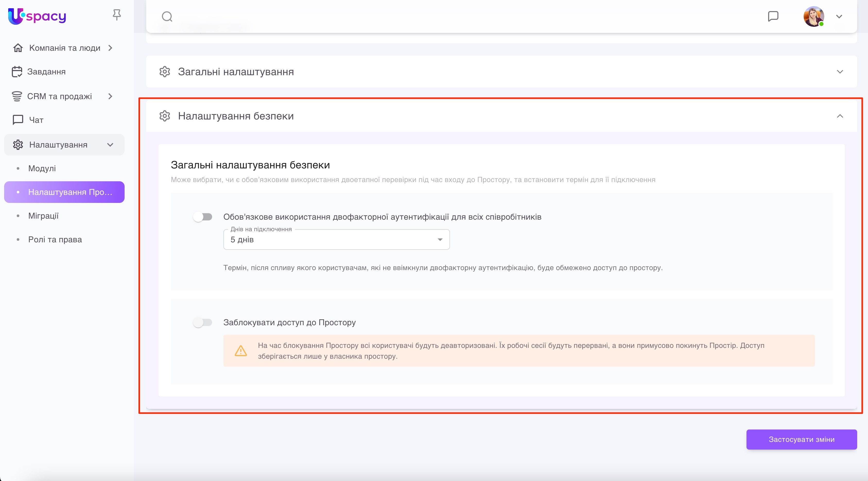Open the Міграції sidebar link
Viewport: 868px width, 481px height.
(44, 216)
